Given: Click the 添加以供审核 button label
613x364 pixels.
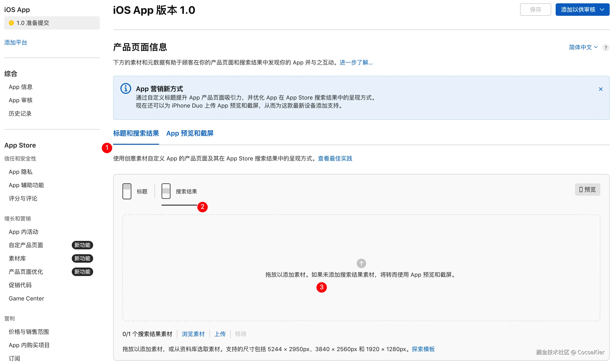Looking at the screenshot, I should [578, 10].
